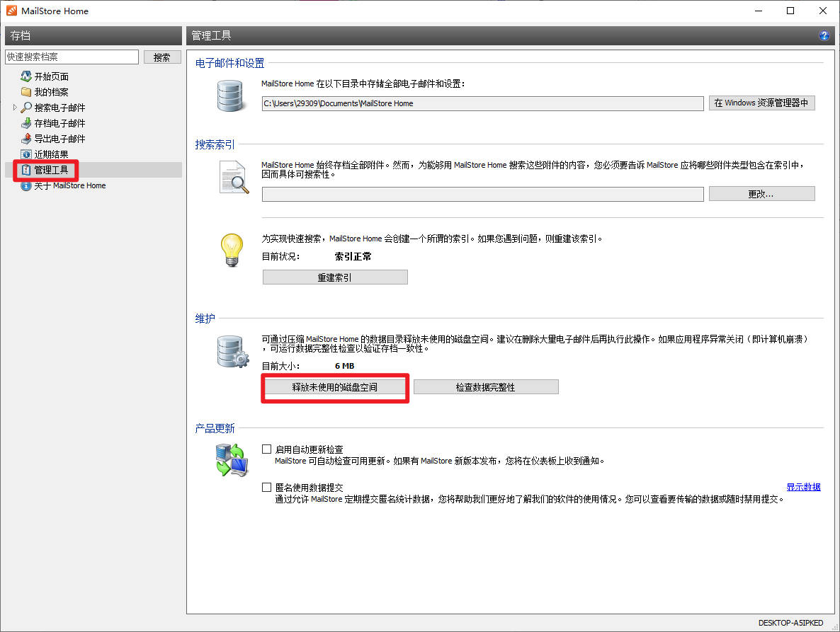Image resolution: width=840 pixels, height=632 pixels.
Task: Select 管理工具 in the sidebar
Action: click(x=52, y=170)
